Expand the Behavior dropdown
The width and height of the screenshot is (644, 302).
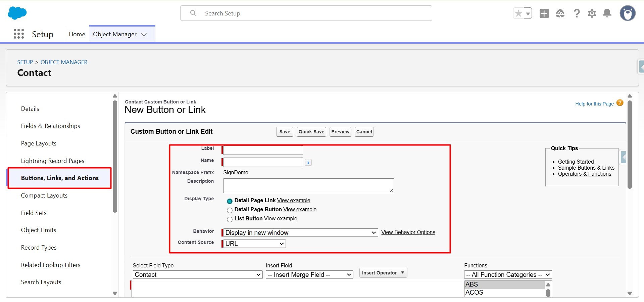pyautogui.click(x=301, y=233)
